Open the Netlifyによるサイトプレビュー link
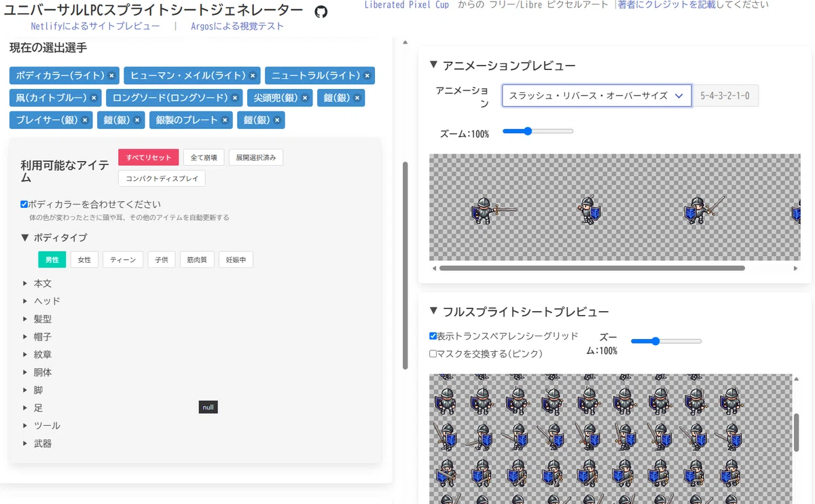This screenshot has height=504, width=815. (96, 26)
